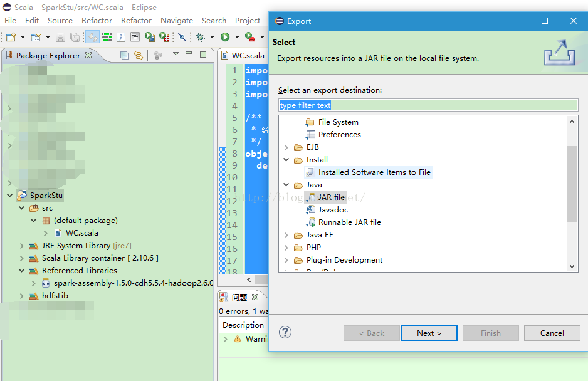This screenshot has width=588, height=381.
Task: Toggle the Skip All Breakpoints icon
Action: coord(182,37)
